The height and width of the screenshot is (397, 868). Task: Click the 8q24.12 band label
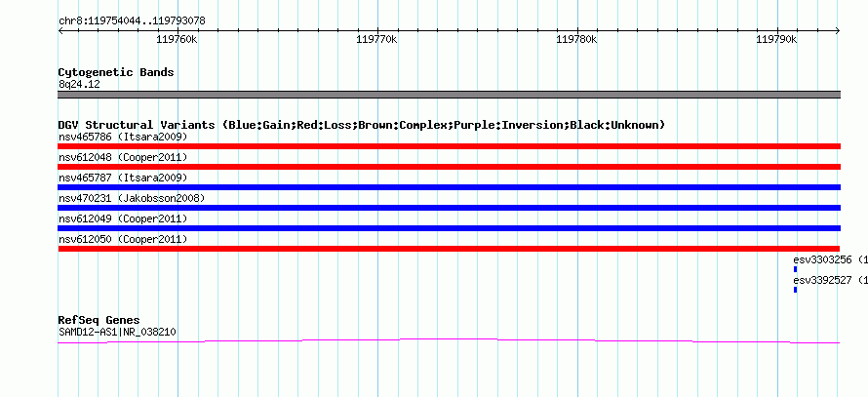tap(79, 85)
